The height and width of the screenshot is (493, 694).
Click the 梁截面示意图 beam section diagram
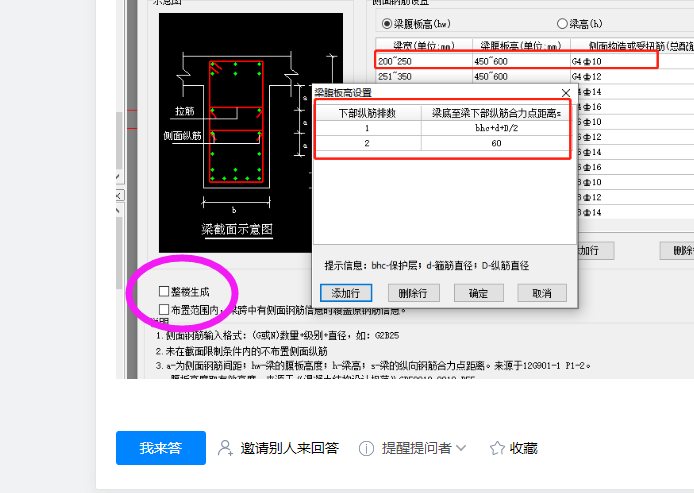point(237,133)
